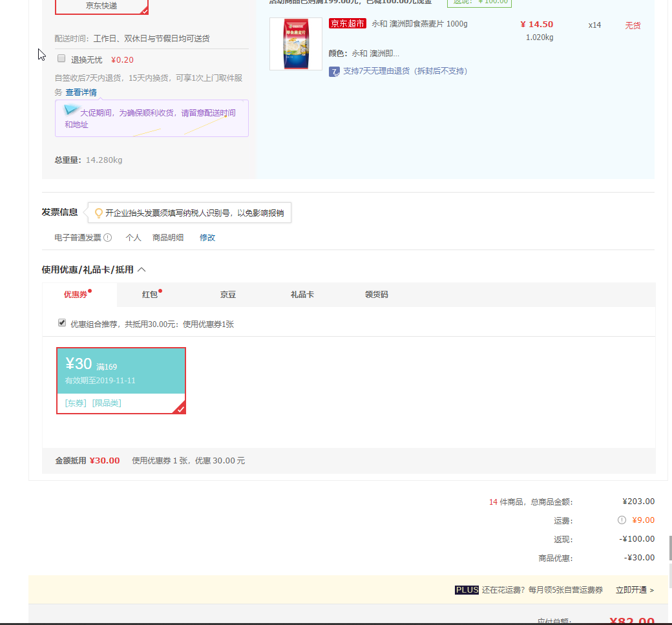This screenshot has height=625, width=672.
Task: Select the 京东快递 delivery option
Action: click(101, 6)
